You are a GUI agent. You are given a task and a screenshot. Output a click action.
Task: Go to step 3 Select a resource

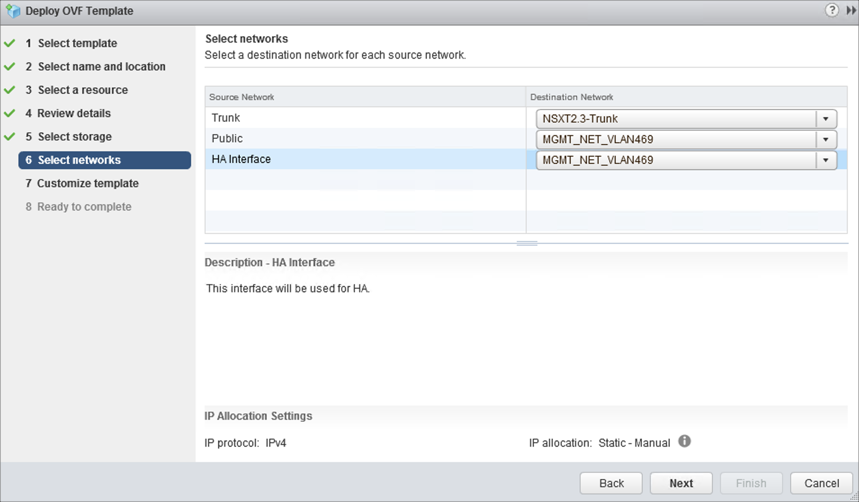pyautogui.click(x=77, y=90)
